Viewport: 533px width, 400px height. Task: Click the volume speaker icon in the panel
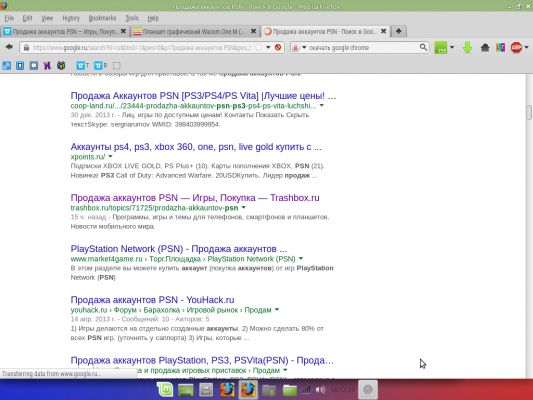320,390
